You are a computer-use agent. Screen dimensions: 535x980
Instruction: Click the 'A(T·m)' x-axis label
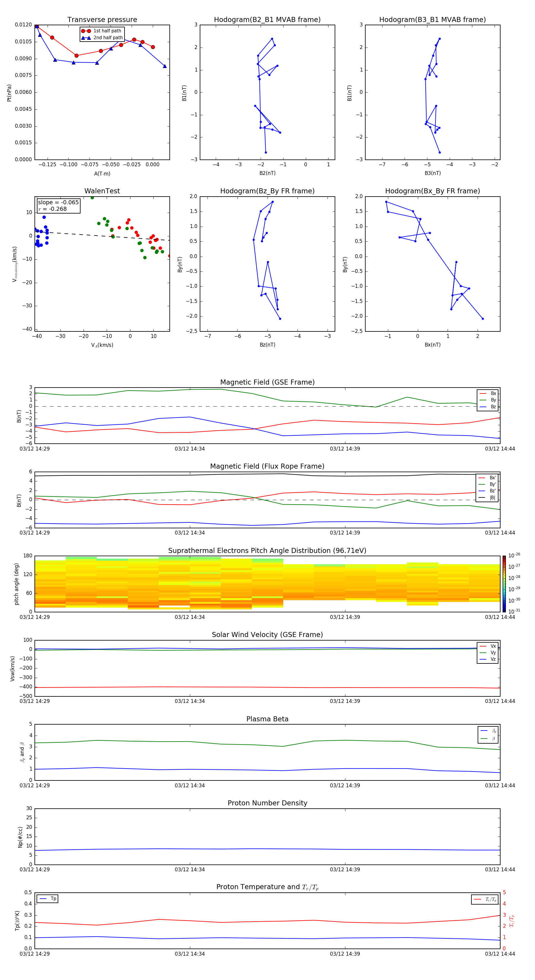tap(102, 174)
